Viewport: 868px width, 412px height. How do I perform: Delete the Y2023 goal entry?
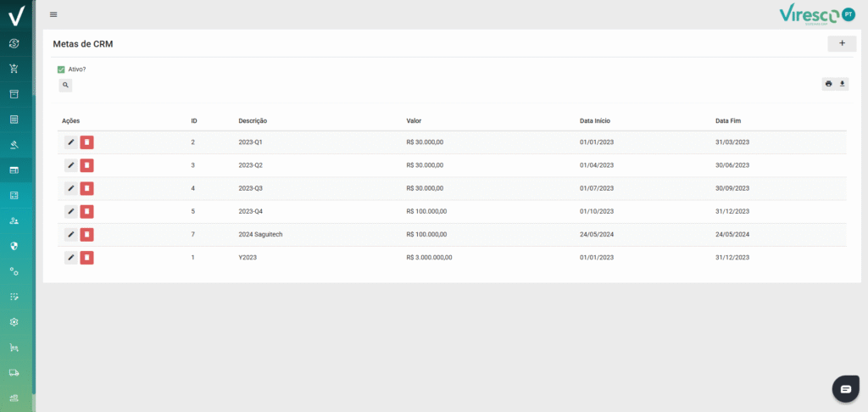pyautogui.click(x=86, y=257)
